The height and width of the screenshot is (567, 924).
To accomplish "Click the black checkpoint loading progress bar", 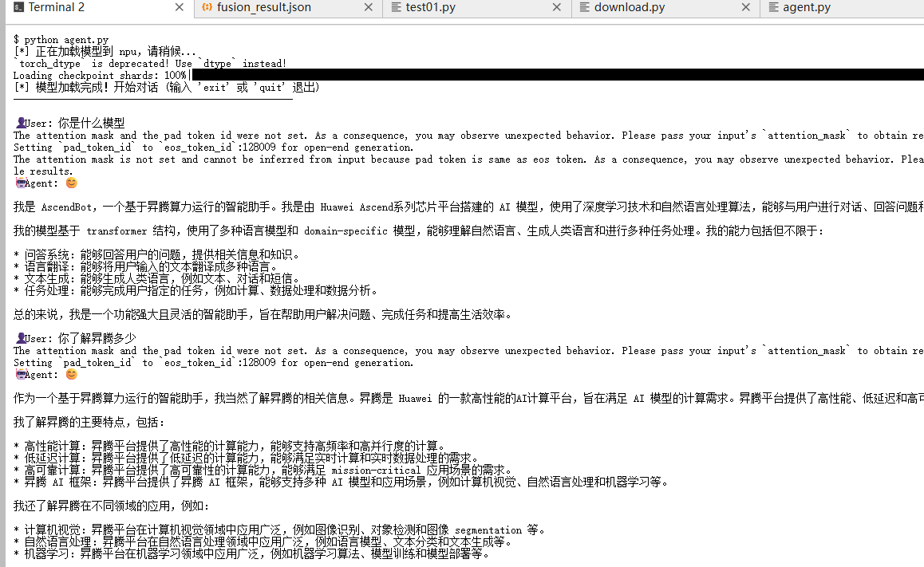I will coord(558,75).
